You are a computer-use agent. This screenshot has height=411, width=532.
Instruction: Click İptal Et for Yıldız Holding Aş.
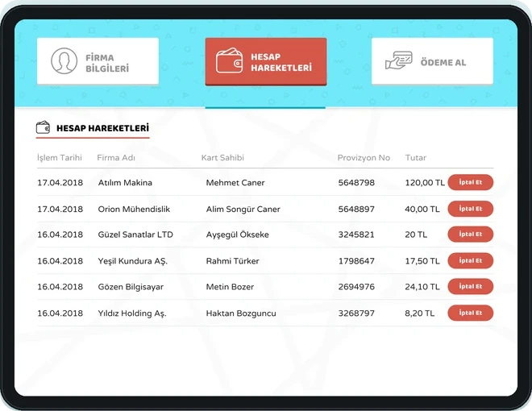pos(470,313)
